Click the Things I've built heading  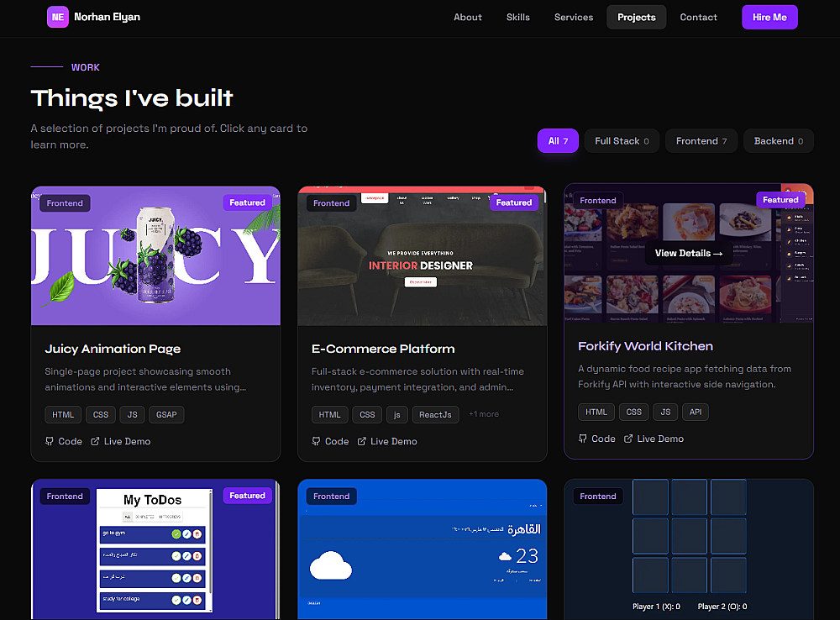pos(132,98)
